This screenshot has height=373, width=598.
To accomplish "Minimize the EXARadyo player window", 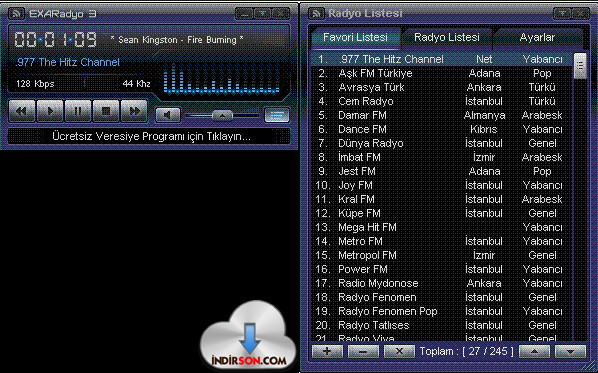I will pyautogui.click(x=244, y=14).
